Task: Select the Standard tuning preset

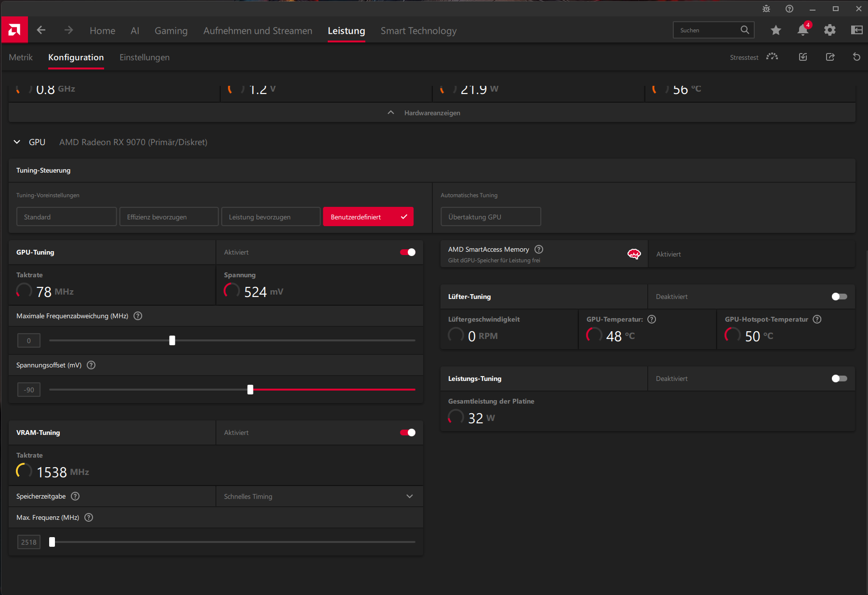Action: coord(67,216)
